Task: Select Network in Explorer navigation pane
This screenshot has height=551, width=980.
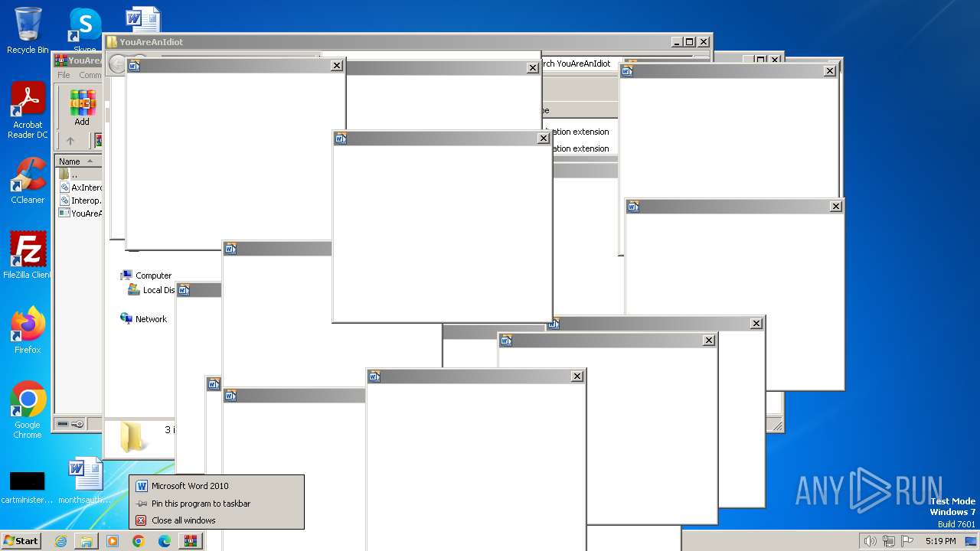Action: pos(144,319)
